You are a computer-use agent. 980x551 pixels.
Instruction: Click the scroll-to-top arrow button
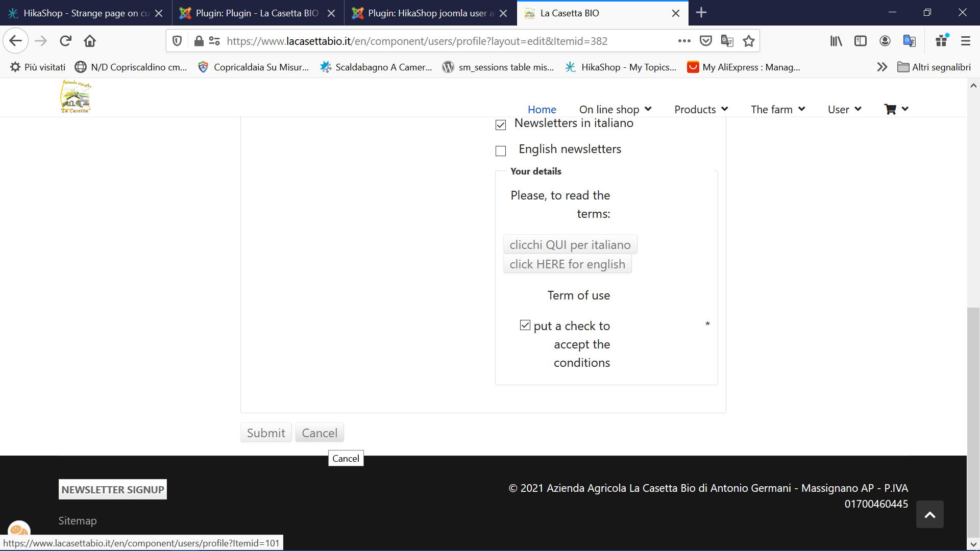tap(929, 514)
